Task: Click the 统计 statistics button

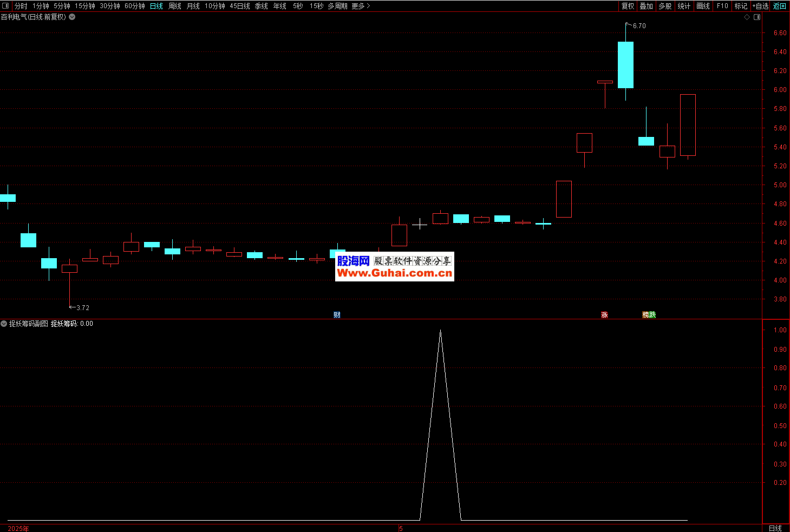Action: coord(684,6)
